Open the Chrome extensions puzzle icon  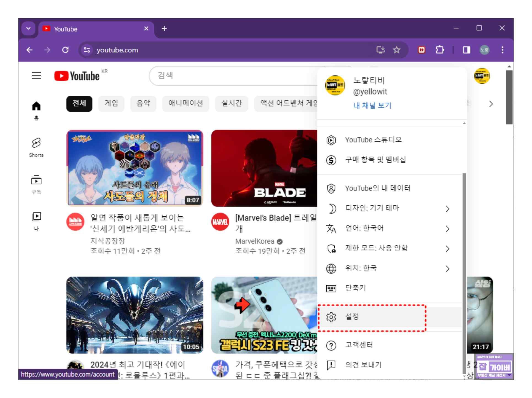[440, 50]
